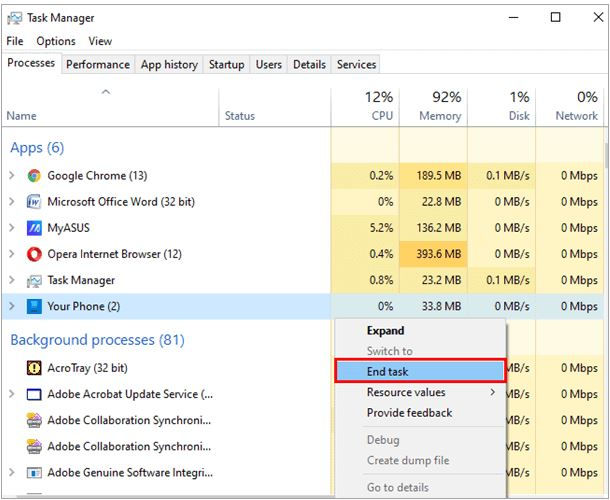The width and height of the screenshot is (610, 500).
Task: Expand the Task Manager process row
Action: click(12, 280)
